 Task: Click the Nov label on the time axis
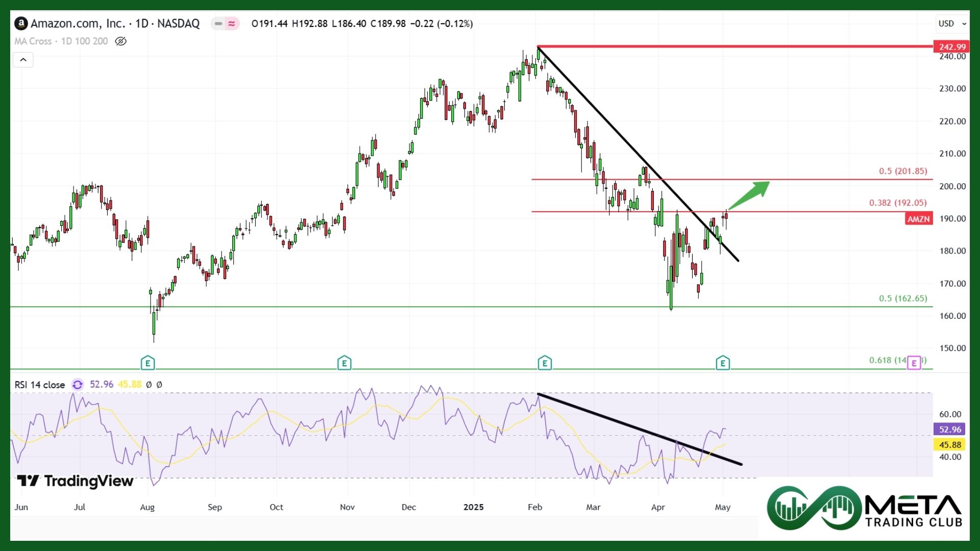click(347, 507)
